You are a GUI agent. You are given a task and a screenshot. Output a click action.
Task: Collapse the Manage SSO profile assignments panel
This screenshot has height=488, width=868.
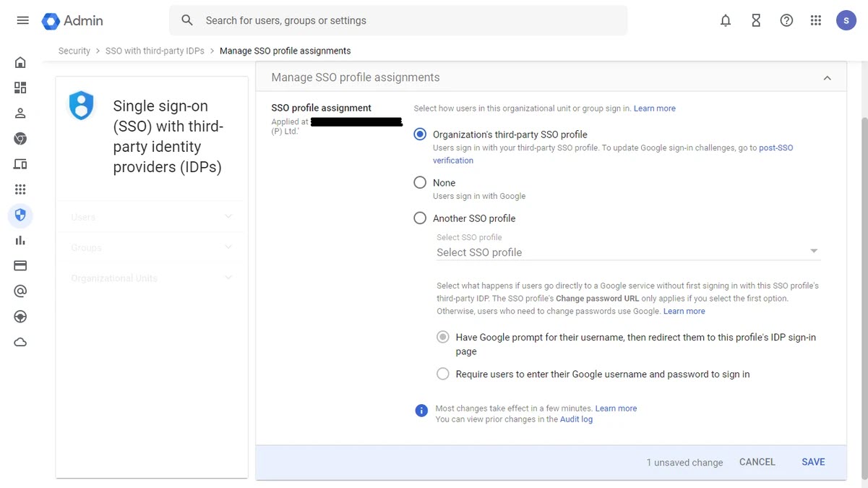(x=827, y=78)
